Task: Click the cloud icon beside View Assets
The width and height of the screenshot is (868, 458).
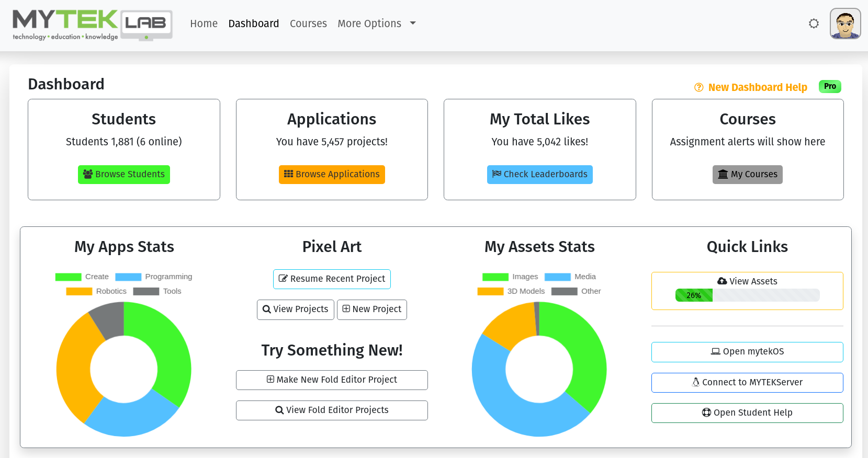Action: [x=722, y=281]
